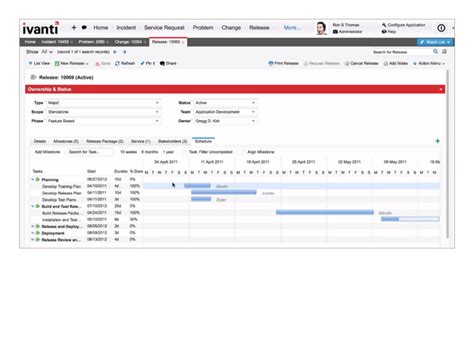This screenshot has height=364, width=474.
Task: Set the timeline to 10 weeks
Action: pos(128,152)
